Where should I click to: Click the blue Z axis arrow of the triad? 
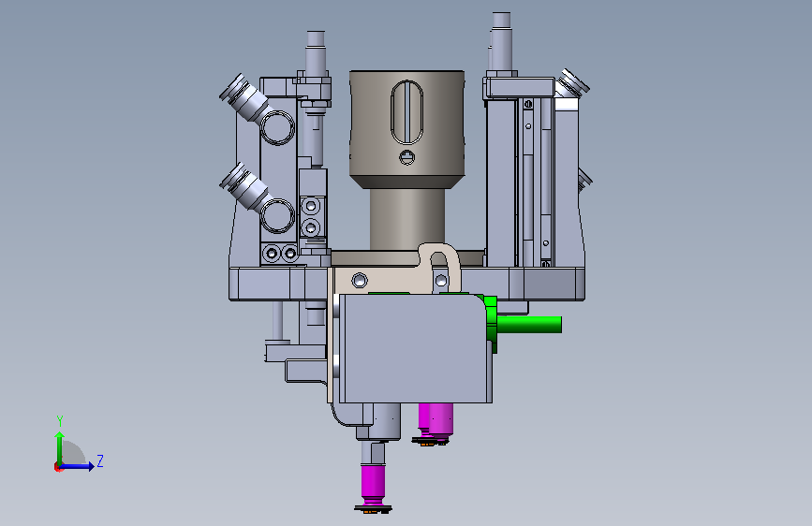tap(78, 466)
